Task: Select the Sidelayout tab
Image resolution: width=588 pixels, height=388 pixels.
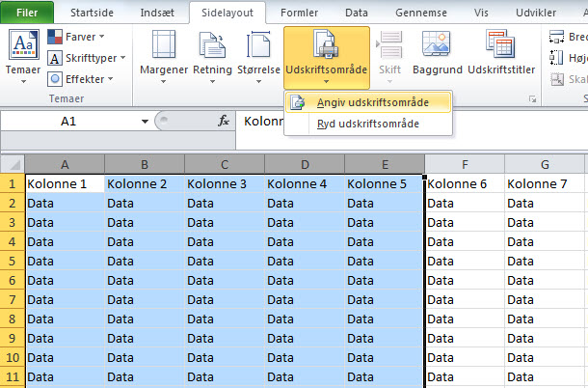Action: [x=227, y=13]
